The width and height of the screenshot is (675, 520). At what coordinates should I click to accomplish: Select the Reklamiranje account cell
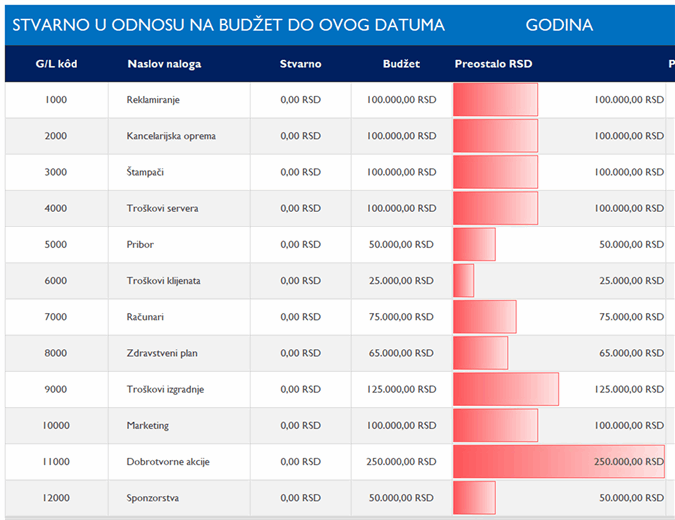[154, 100]
